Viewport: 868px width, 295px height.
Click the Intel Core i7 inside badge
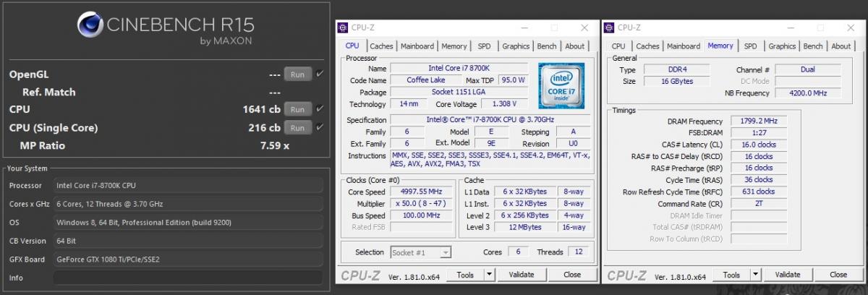561,85
